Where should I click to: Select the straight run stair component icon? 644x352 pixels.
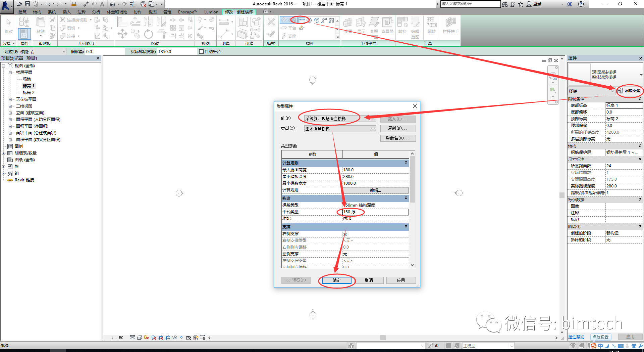pyautogui.click(x=302, y=20)
